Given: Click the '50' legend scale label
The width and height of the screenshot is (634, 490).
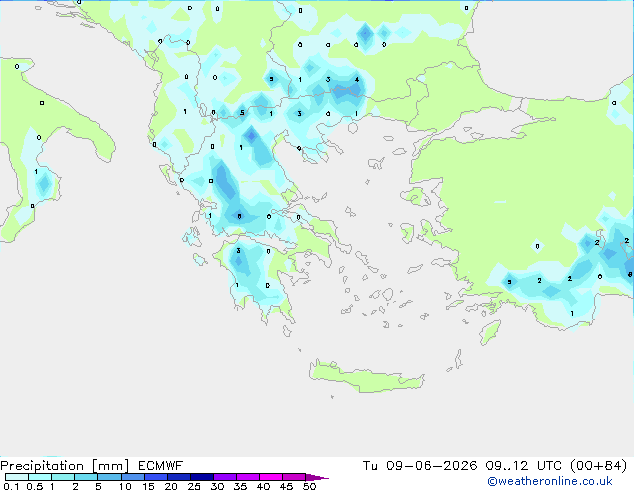Looking at the screenshot, I should click(310, 486).
